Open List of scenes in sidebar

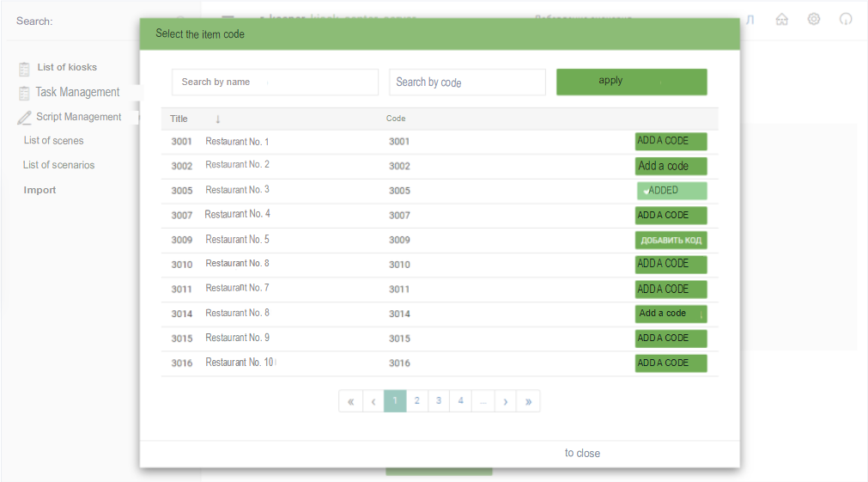pos(53,141)
